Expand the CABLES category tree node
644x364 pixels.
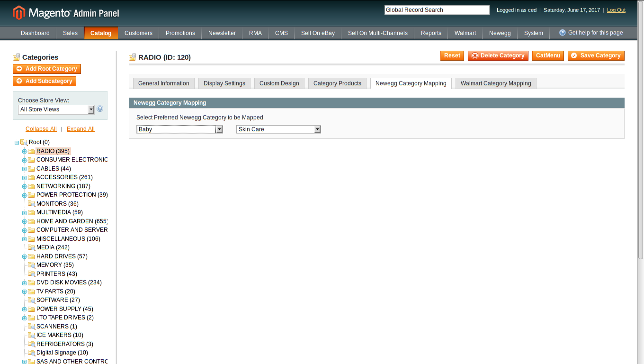(x=24, y=169)
